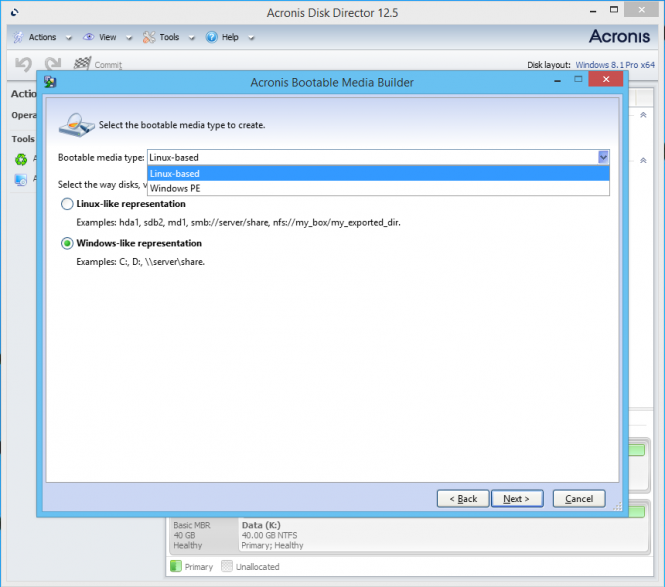The height and width of the screenshot is (587, 665).
Task: Click the Next button in the wizard
Action: click(517, 499)
